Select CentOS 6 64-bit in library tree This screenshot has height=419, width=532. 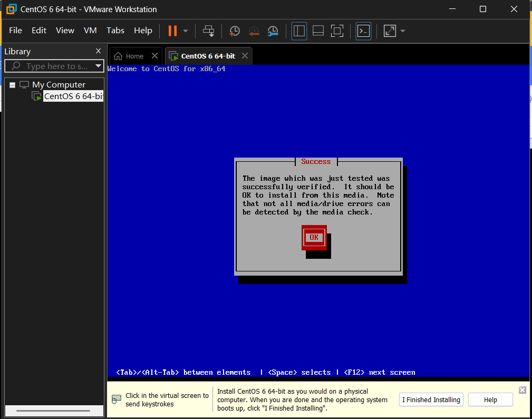[73, 96]
